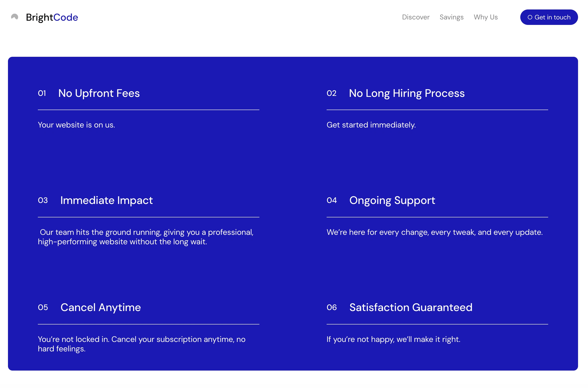Click the 'If you're not happy' text

tap(393, 339)
